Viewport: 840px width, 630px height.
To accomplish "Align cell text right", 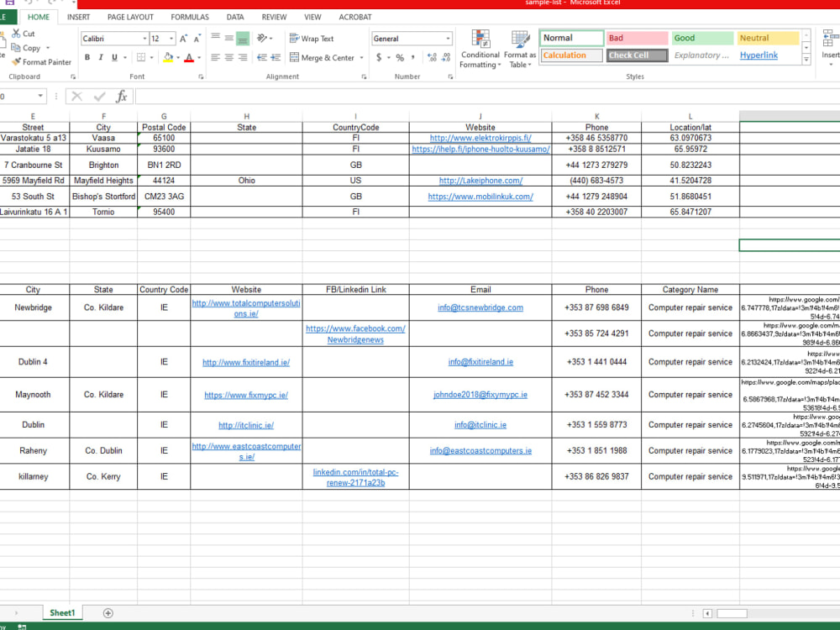I will (x=243, y=57).
